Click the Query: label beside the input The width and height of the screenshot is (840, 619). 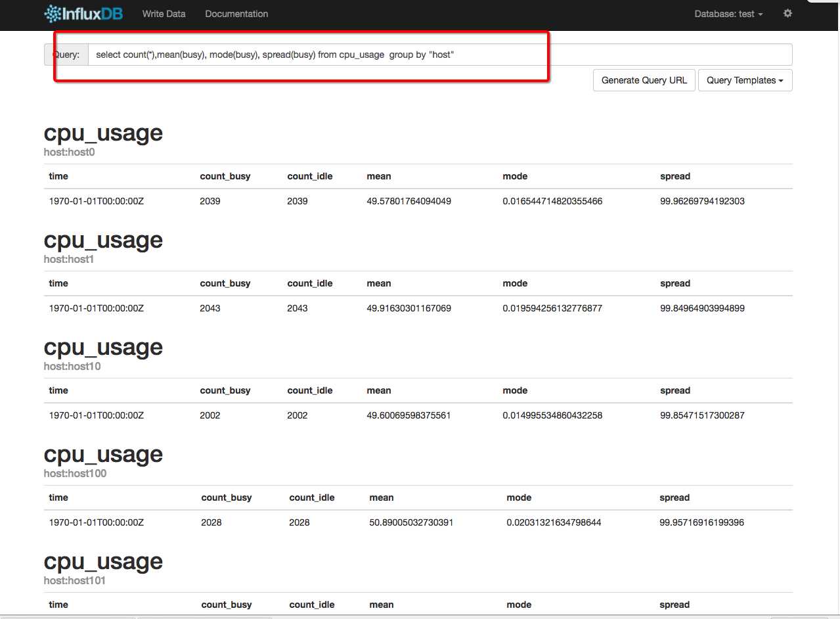(x=66, y=55)
